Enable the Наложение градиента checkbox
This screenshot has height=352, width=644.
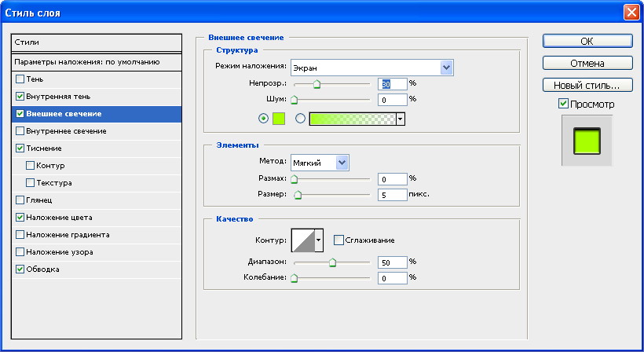point(20,234)
